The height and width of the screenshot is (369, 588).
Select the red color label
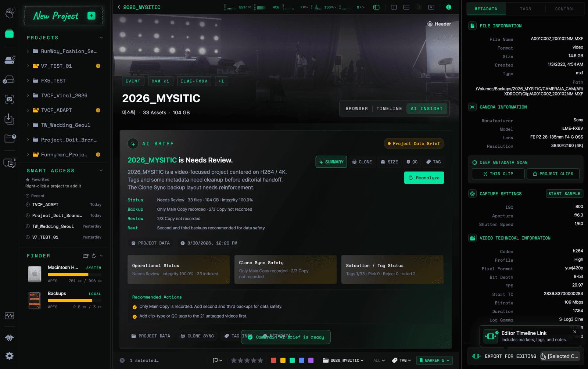coord(273,361)
